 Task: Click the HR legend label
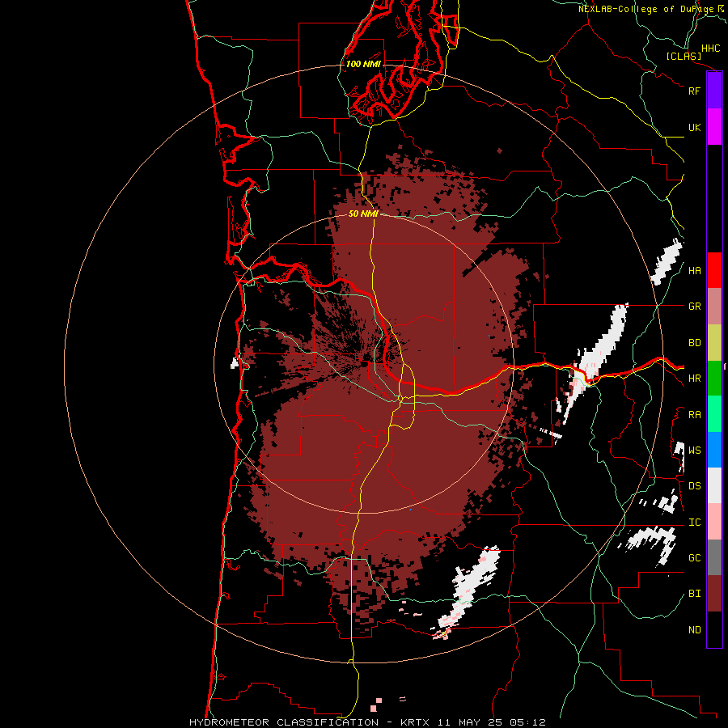click(x=694, y=379)
